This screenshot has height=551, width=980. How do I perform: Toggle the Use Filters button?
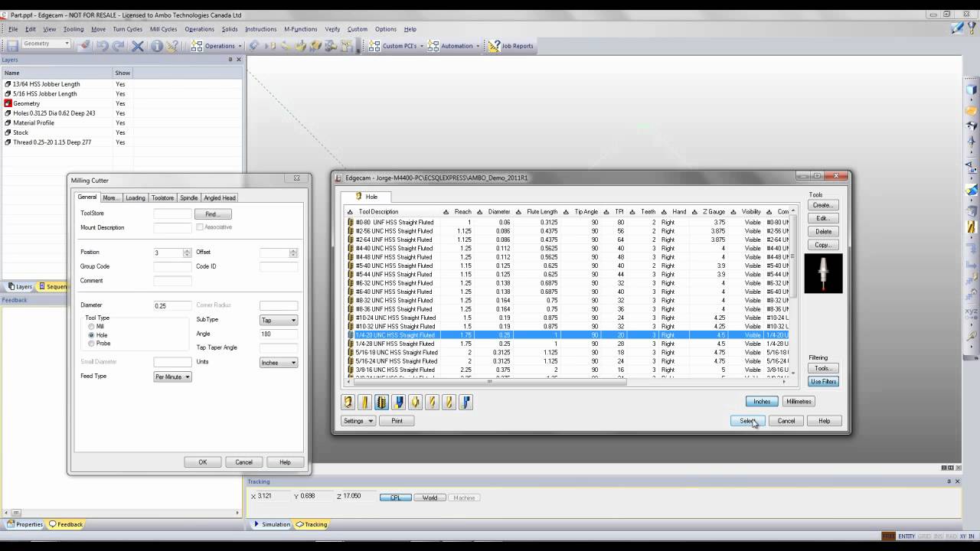823,381
